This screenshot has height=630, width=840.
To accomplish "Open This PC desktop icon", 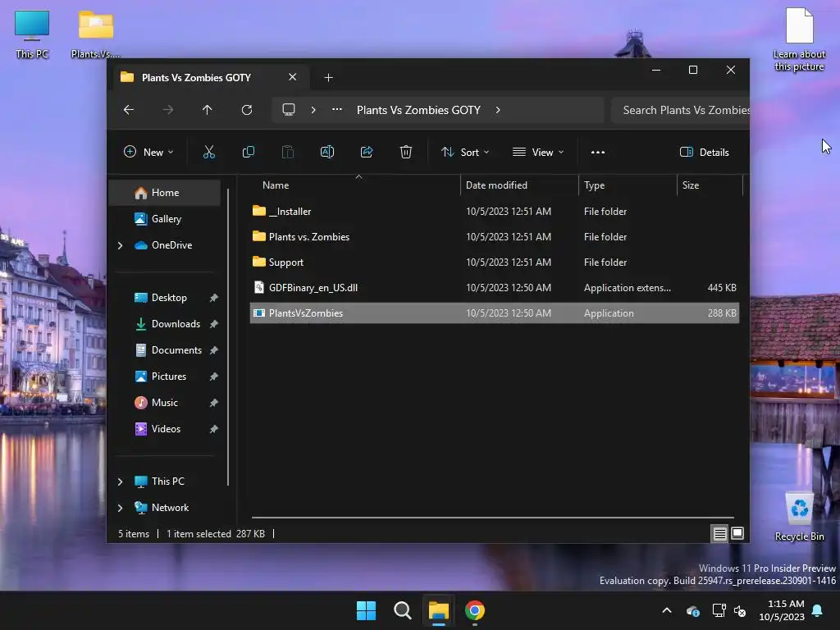I will [x=32, y=34].
